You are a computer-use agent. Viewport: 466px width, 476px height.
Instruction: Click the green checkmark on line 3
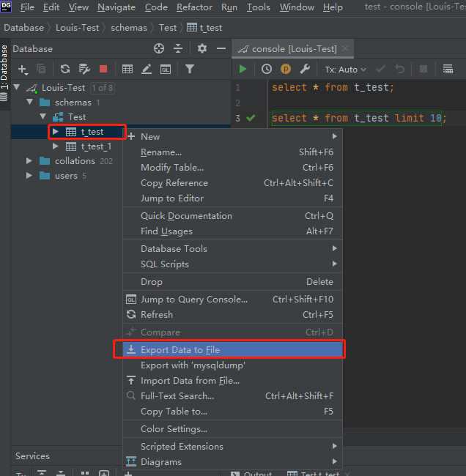coord(251,118)
